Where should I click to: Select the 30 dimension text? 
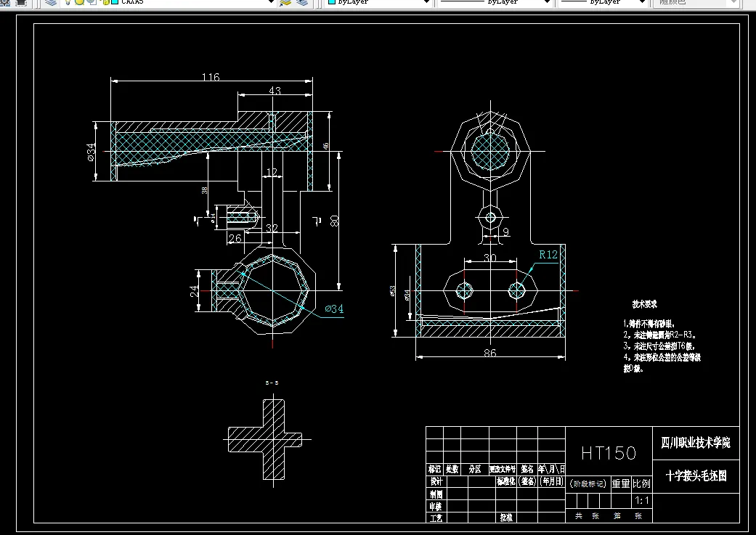(x=490, y=258)
